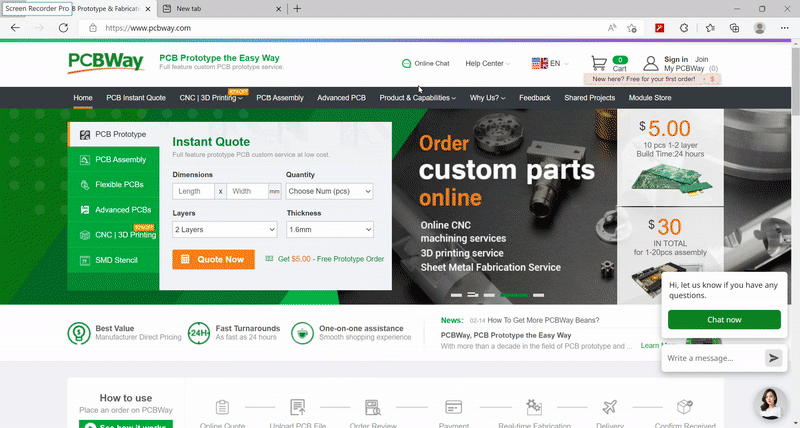Click the Write a message field

(x=713, y=358)
